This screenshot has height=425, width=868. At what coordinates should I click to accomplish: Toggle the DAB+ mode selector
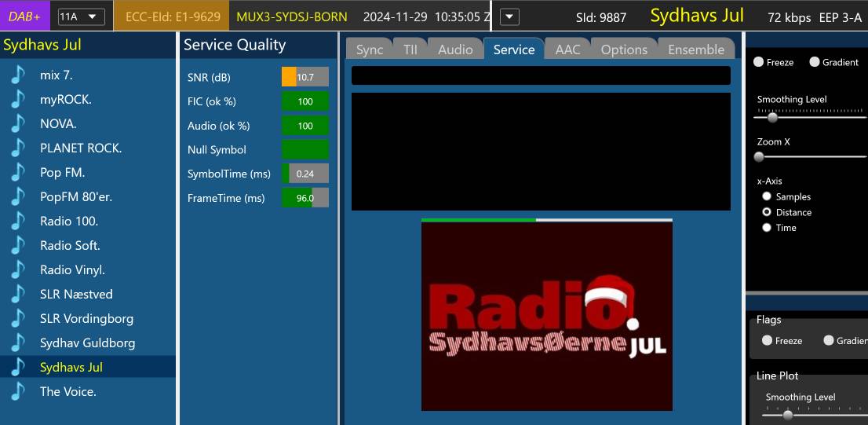[x=25, y=16]
